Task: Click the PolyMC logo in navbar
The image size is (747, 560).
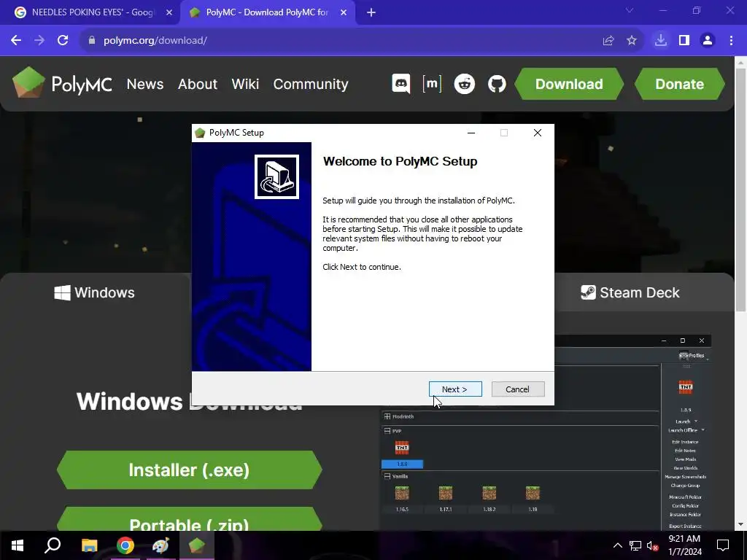Action: (x=63, y=83)
